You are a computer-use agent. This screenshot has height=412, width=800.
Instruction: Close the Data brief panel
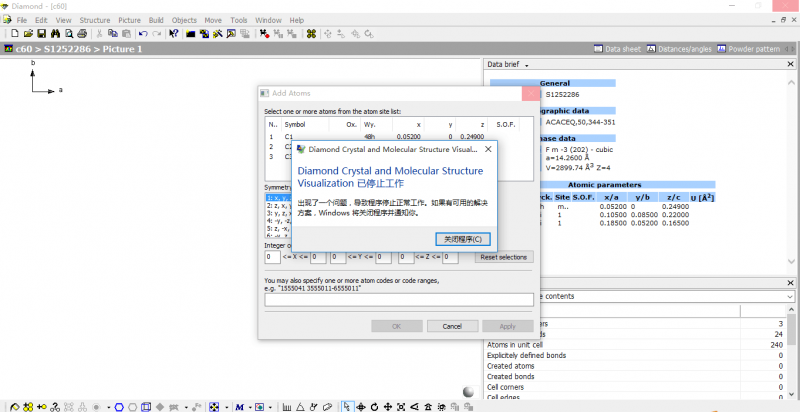[x=790, y=65]
